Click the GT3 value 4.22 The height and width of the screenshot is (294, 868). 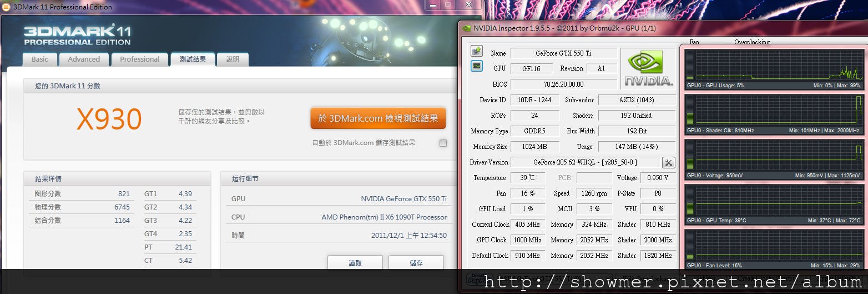point(185,221)
